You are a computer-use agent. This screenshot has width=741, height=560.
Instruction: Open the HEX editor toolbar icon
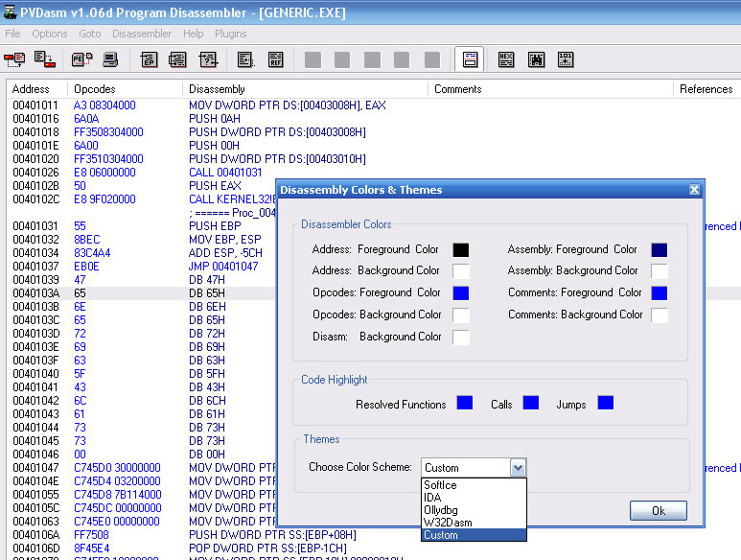pyautogui.click(x=506, y=59)
